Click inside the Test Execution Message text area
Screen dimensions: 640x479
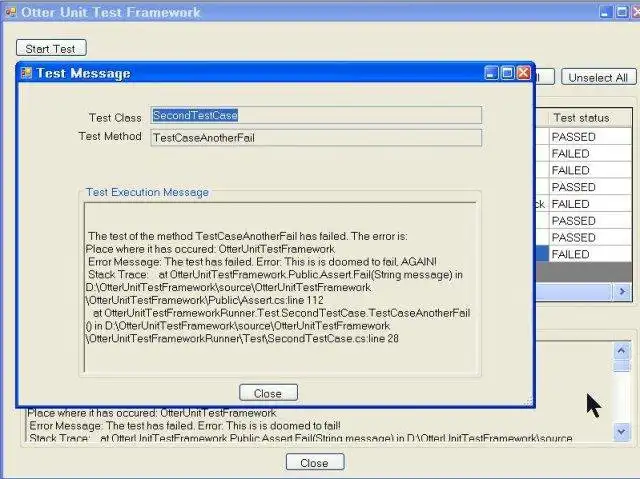click(280, 287)
